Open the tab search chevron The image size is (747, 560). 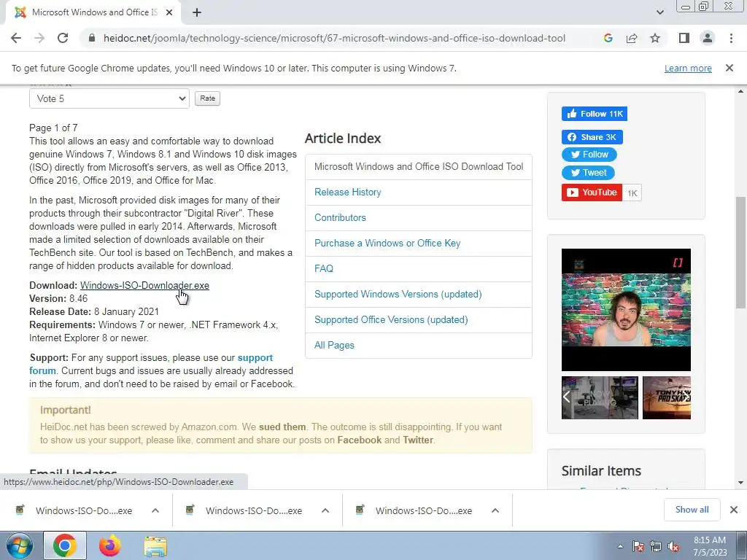point(659,12)
